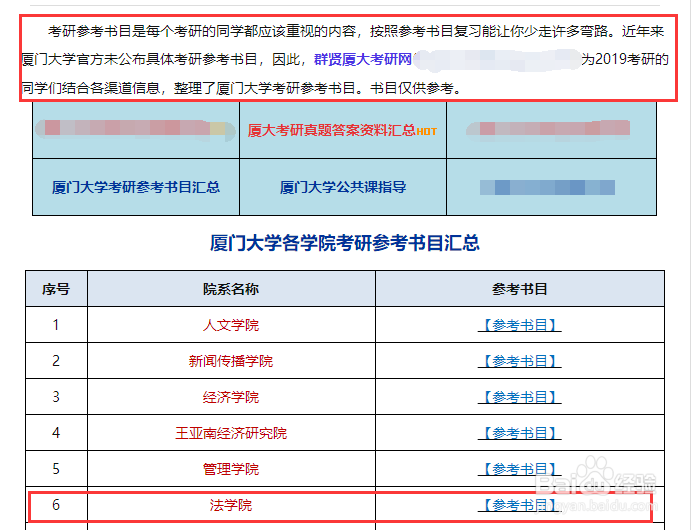Click serial number 5 cell
The height and width of the screenshot is (530, 697).
56,469
